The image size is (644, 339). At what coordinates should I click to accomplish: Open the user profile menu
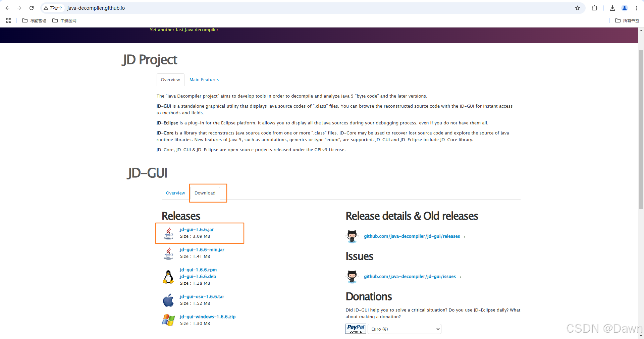[x=625, y=8]
